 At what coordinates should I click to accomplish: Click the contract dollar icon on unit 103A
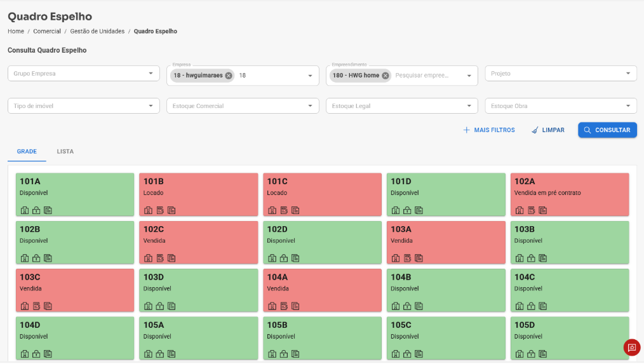click(408, 258)
